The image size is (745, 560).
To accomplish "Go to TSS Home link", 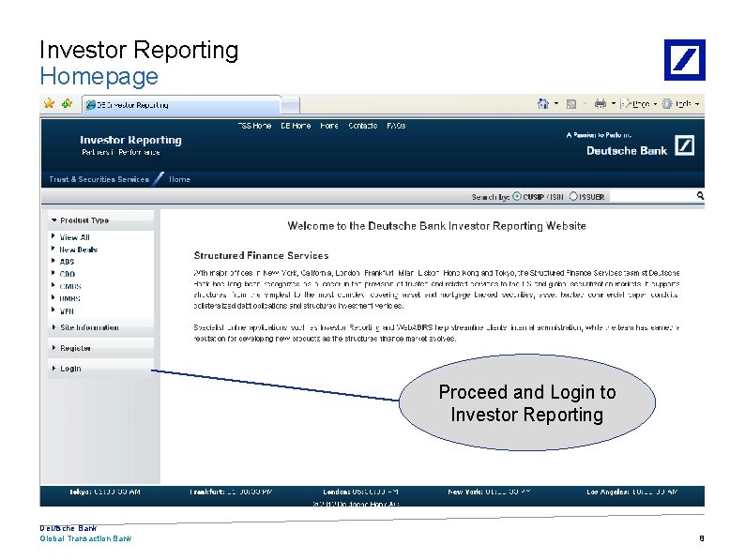I will pyautogui.click(x=254, y=126).
